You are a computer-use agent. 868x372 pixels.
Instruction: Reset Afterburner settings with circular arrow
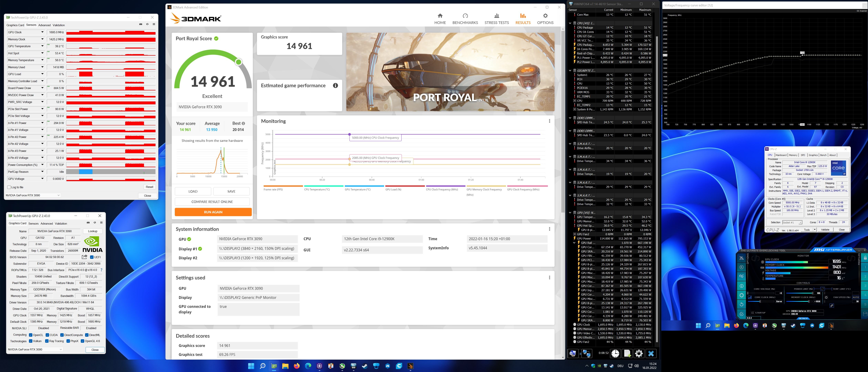(742, 305)
